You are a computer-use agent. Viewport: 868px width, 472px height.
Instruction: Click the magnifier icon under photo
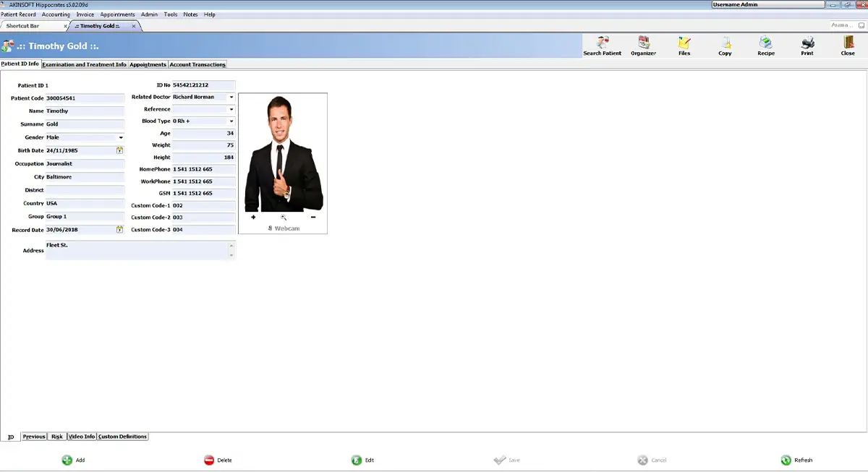click(x=284, y=217)
